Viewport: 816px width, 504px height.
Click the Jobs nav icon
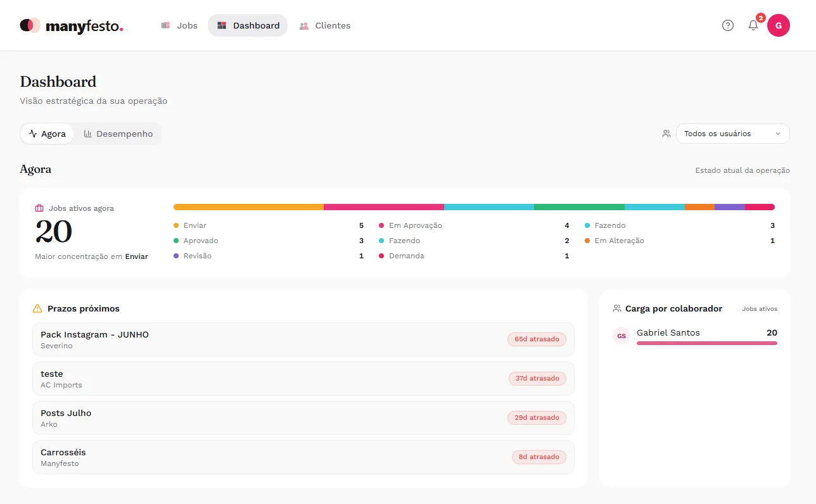(x=165, y=26)
